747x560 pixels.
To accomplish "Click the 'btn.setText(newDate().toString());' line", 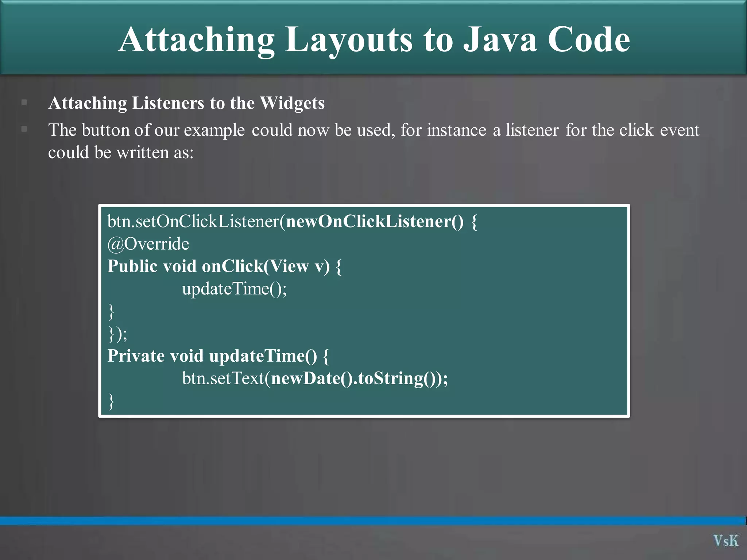I will 315,378.
